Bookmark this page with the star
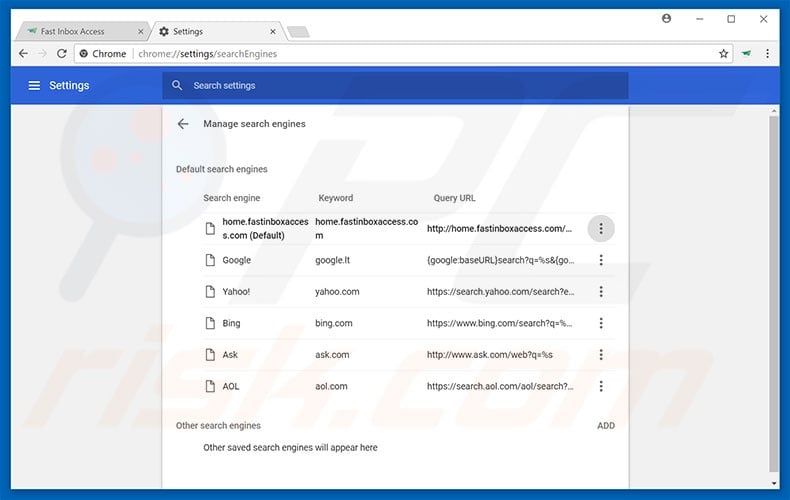The width and height of the screenshot is (790, 500). point(723,53)
